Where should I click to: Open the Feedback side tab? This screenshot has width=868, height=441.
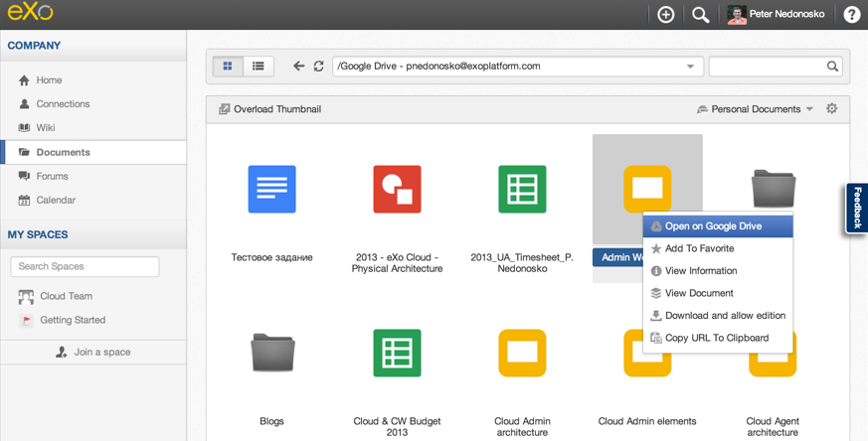point(856,208)
